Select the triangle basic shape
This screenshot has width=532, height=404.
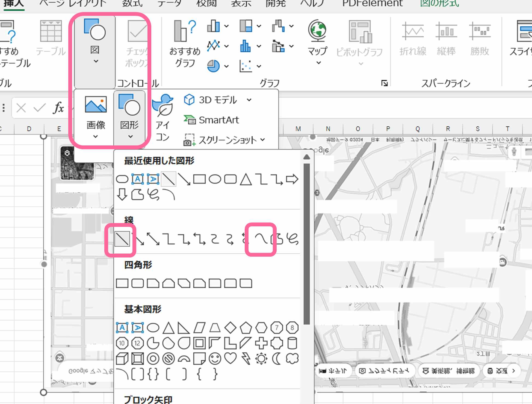(x=169, y=327)
